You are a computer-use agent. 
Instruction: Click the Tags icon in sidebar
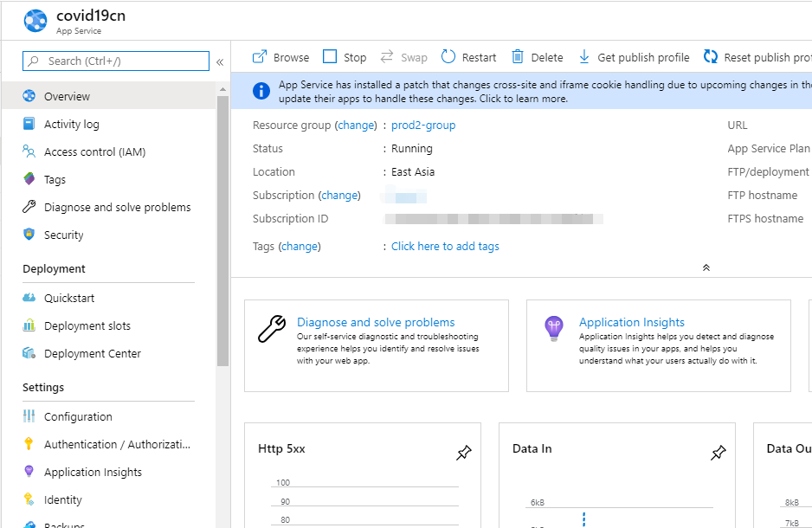pos(29,179)
